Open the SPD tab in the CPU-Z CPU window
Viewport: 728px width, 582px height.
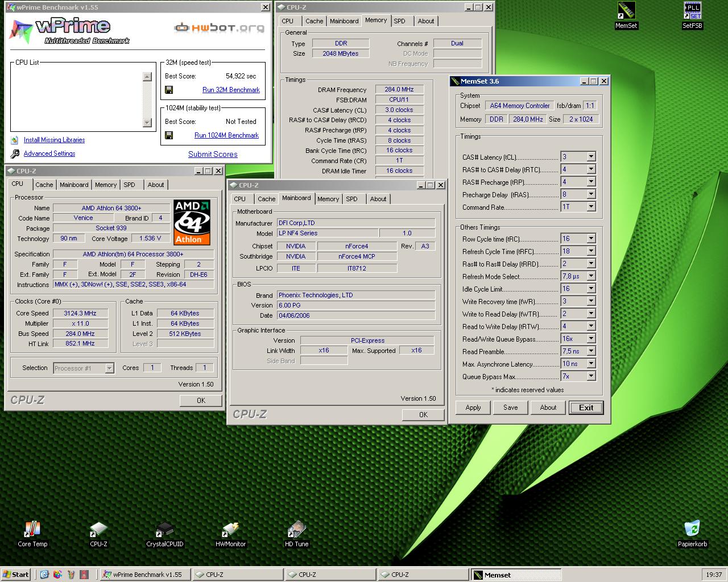130,185
